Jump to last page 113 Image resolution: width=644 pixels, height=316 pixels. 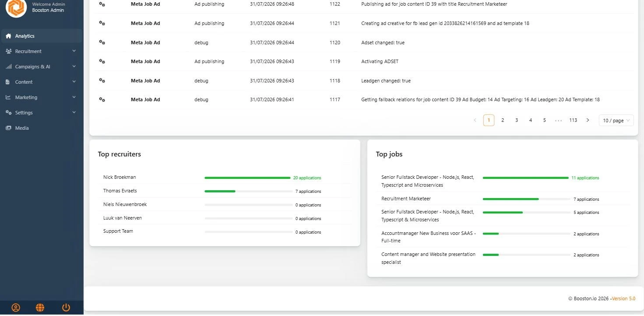[x=573, y=120]
